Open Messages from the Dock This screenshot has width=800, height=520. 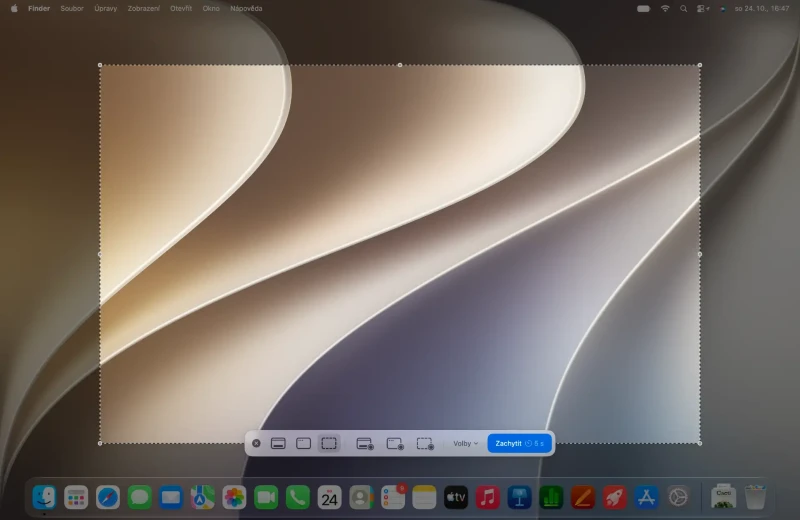139,497
